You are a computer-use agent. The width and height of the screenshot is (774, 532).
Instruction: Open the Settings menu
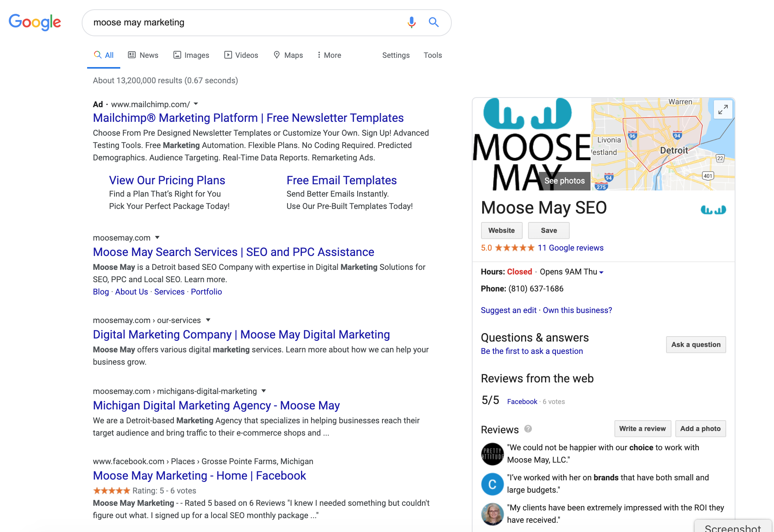click(x=396, y=55)
